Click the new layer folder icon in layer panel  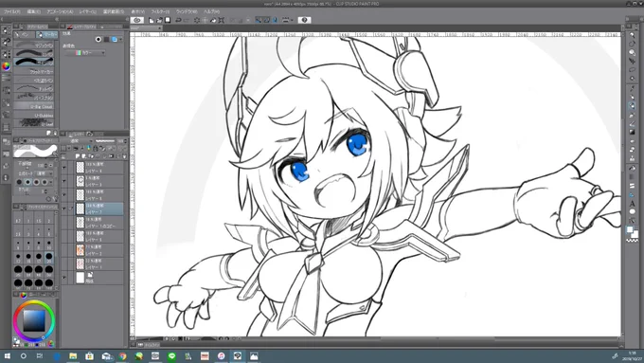pos(91,156)
